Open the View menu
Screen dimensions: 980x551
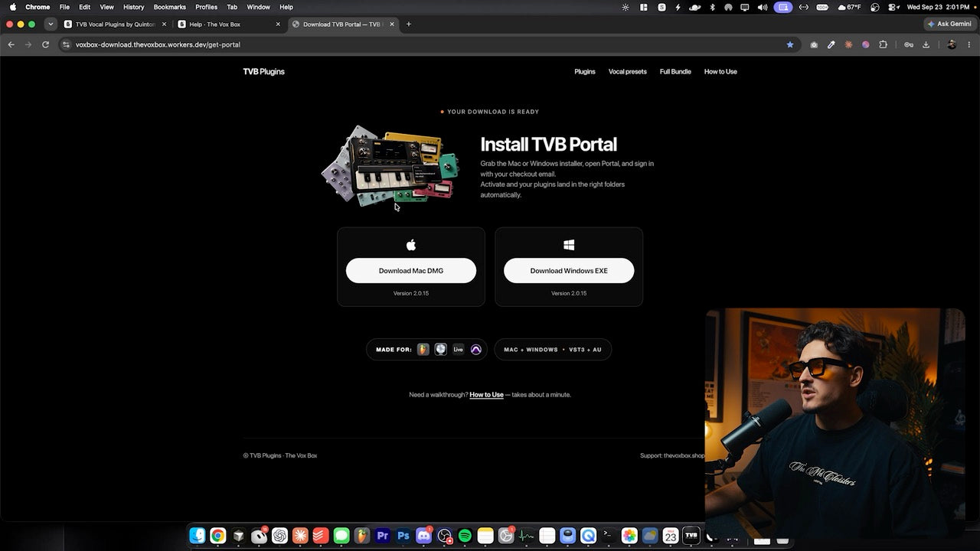point(107,7)
